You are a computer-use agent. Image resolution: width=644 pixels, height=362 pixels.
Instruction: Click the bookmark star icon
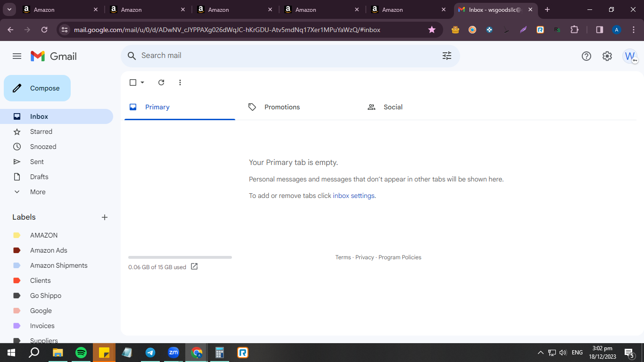(432, 30)
